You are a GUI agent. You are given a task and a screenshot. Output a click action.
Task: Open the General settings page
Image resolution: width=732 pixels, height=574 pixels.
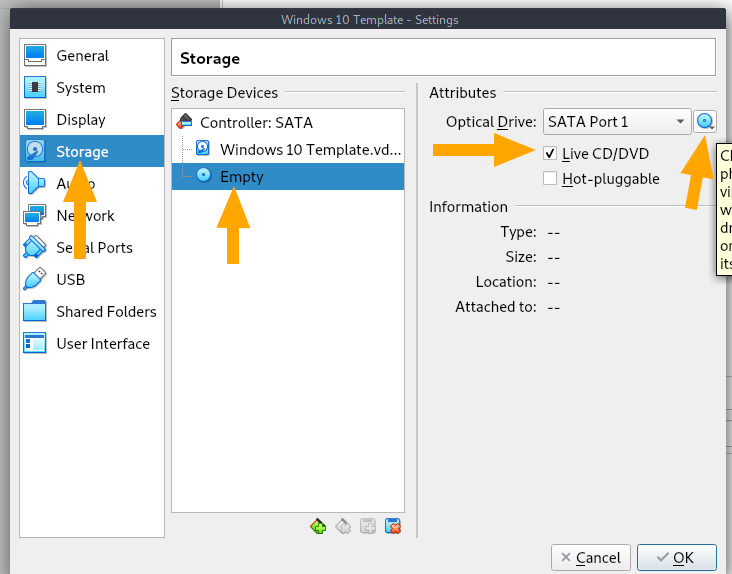click(x=92, y=56)
